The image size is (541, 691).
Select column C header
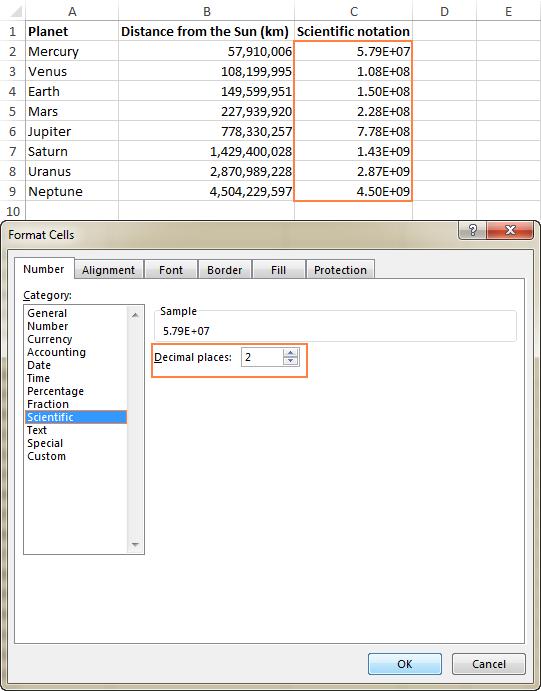[353, 11]
